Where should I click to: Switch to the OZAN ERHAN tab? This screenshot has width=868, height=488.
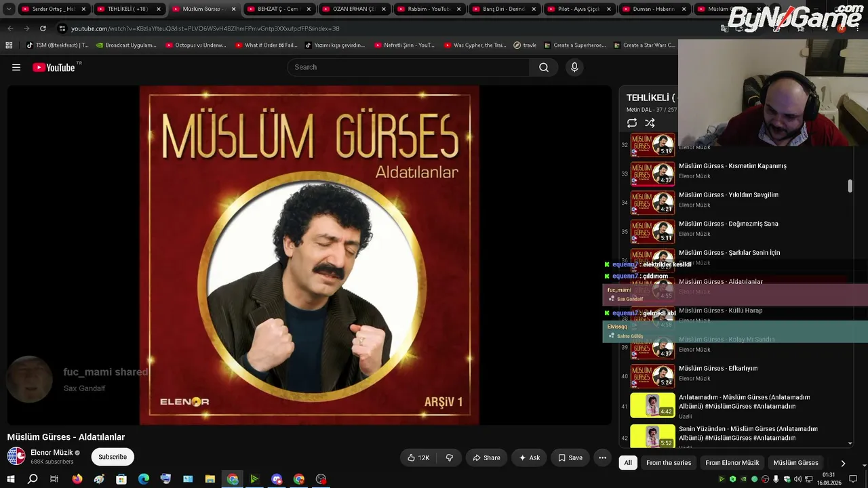353,9
